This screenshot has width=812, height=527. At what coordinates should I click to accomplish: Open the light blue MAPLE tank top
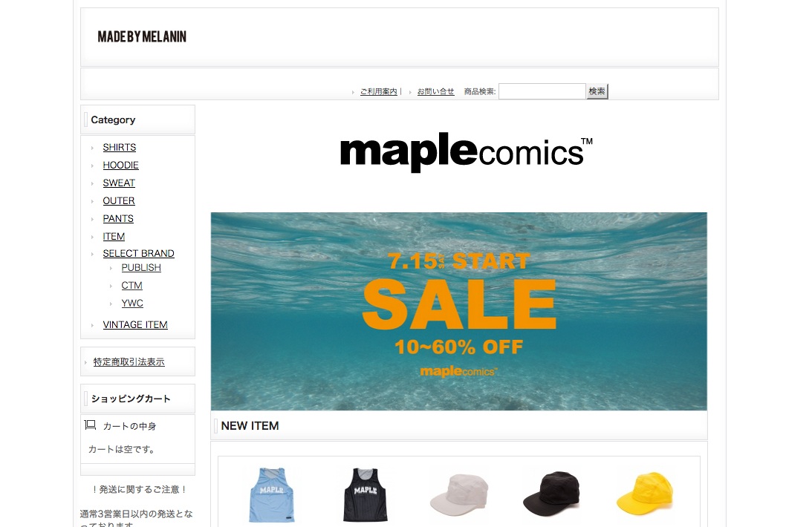coord(271,495)
